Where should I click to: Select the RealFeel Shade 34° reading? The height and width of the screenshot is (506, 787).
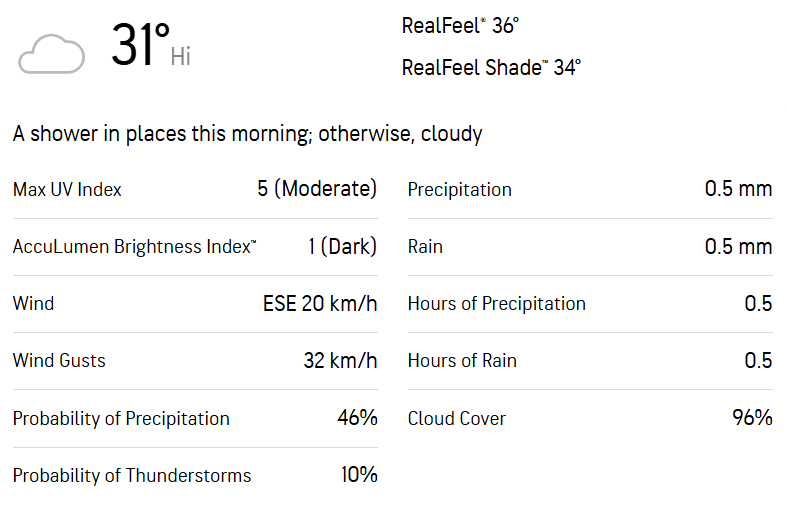pyautogui.click(x=491, y=68)
